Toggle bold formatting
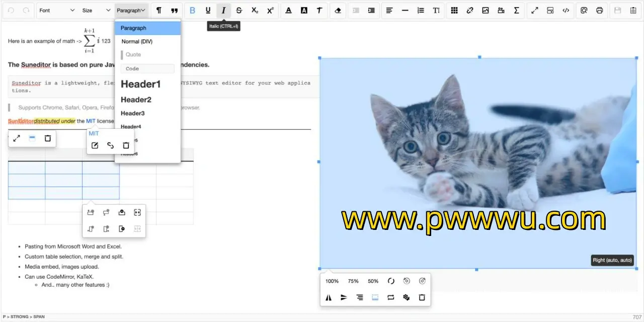 click(192, 11)
